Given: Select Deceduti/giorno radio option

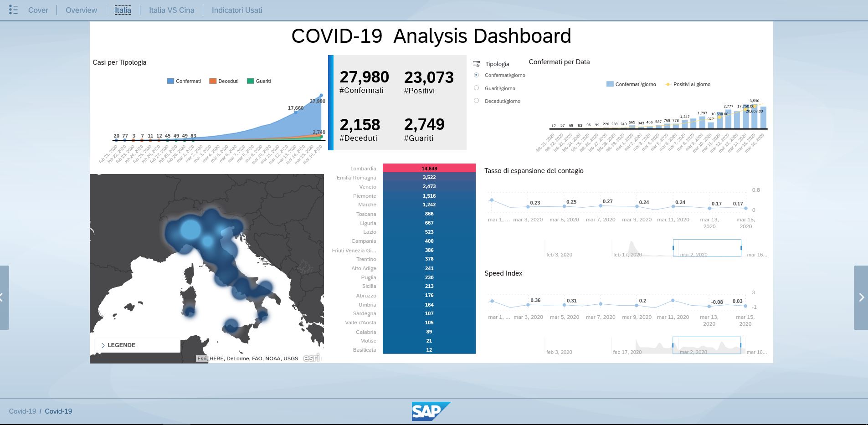Looking at the screenshot, I should [x=476, y=101].
